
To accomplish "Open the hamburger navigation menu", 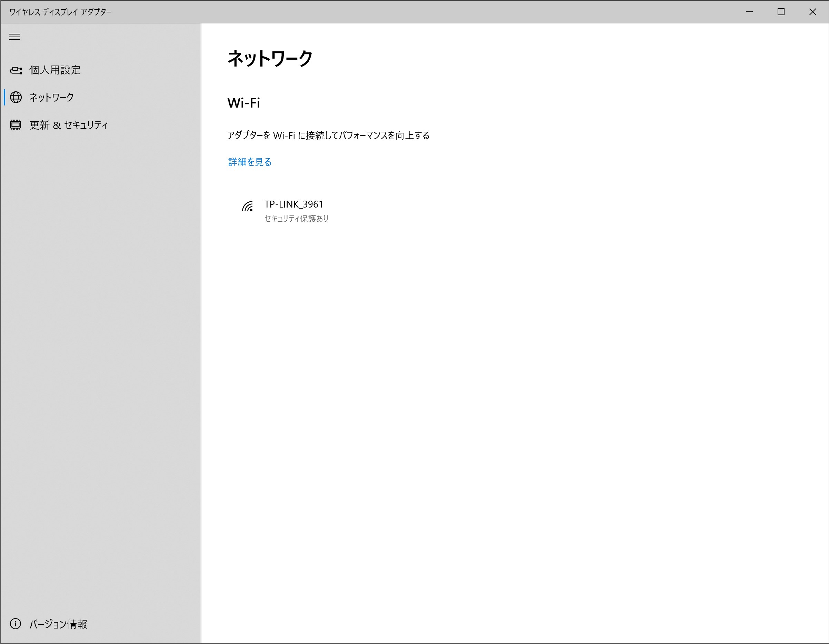I will point(15,37).
